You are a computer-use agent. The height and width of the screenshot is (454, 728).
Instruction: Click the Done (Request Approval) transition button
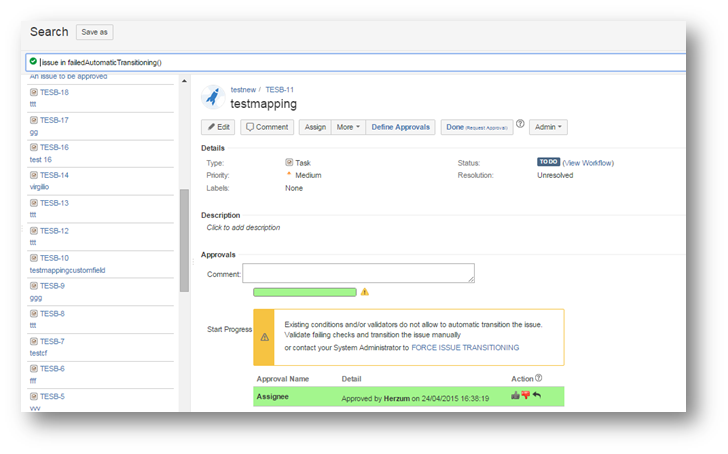pyautogui.click(x=477, y=127)
